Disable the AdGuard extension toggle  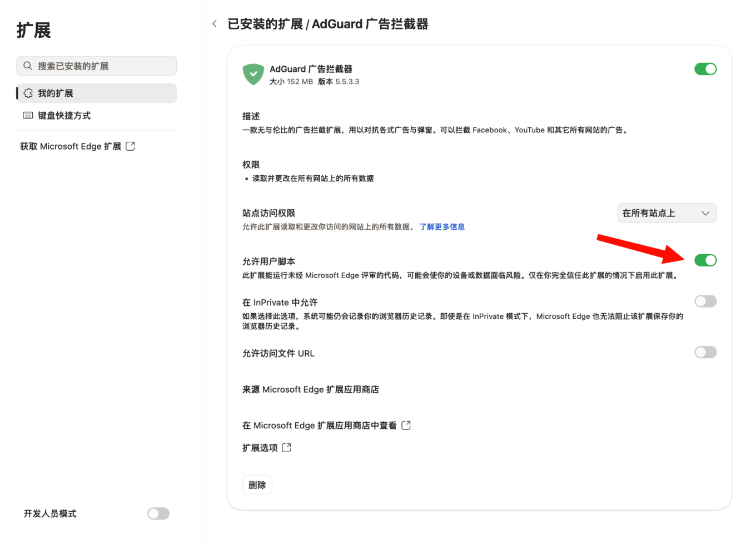(705, 69)
